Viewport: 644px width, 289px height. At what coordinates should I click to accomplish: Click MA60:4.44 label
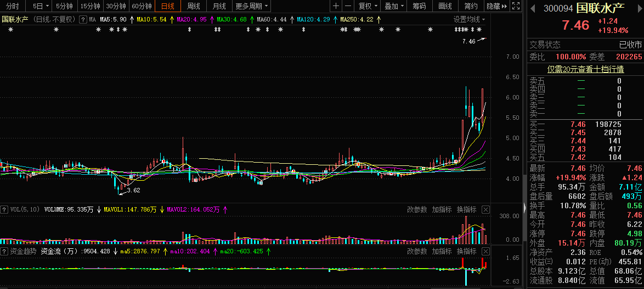[272, 19]
